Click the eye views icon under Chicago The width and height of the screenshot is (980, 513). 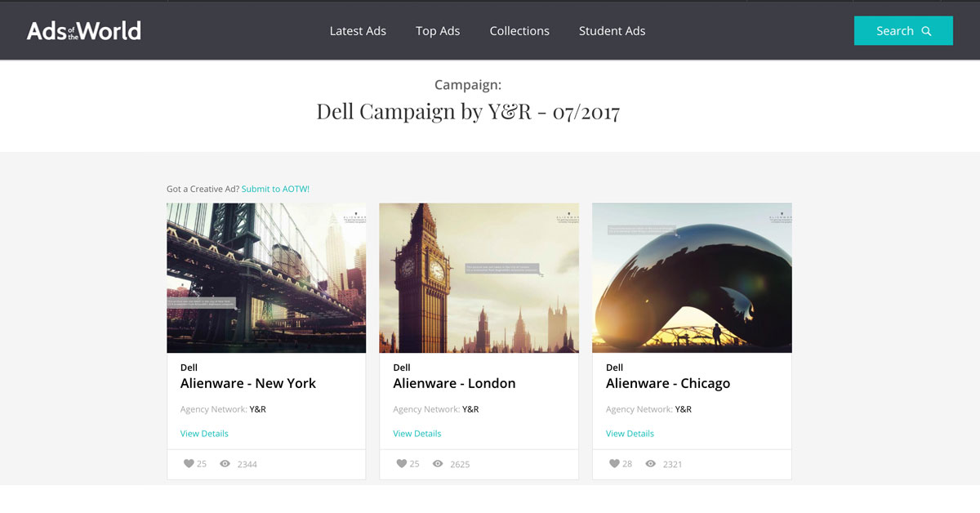tap(651, 464)
